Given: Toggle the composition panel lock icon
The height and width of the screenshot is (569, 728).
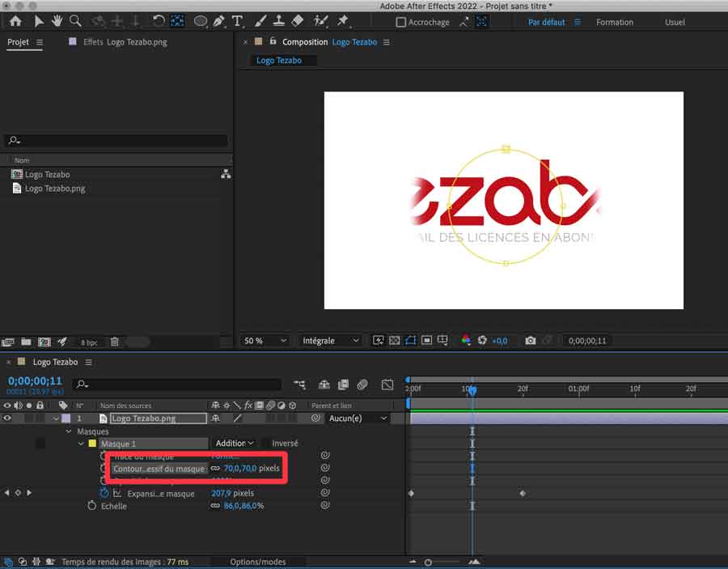Looking at the screenshot, I should 273,41.
